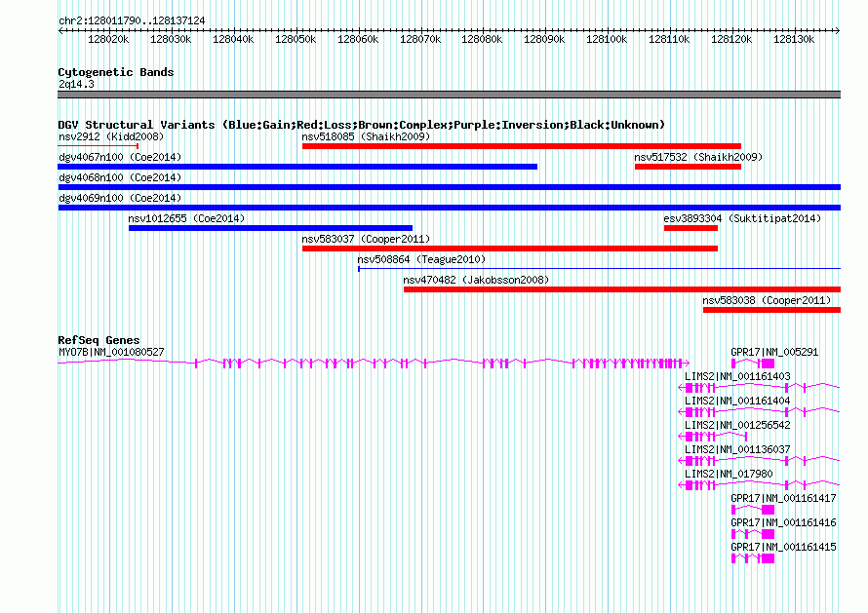Select the GPR17|NM_001161417 transcript label
Image resolution: width=868 pixels, height=613 pixels.
tap(783, 498)
